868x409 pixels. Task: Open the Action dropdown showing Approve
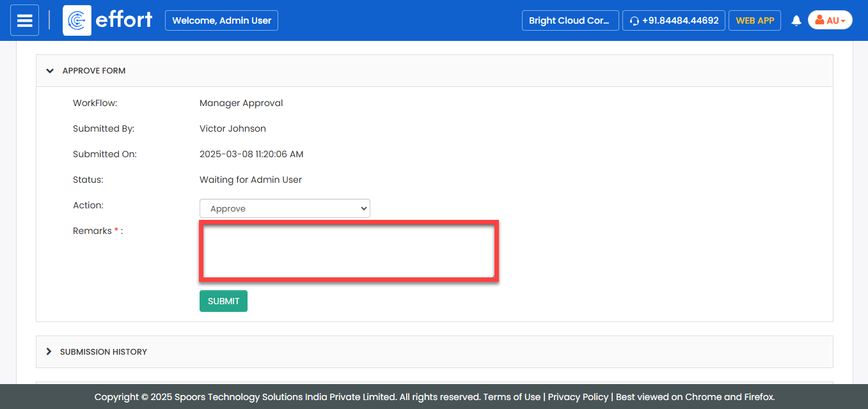click(x=285, y=208)
